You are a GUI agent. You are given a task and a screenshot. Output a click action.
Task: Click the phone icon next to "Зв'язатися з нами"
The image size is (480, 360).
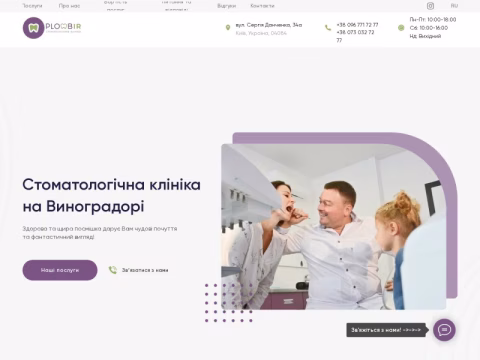point(113,270)
